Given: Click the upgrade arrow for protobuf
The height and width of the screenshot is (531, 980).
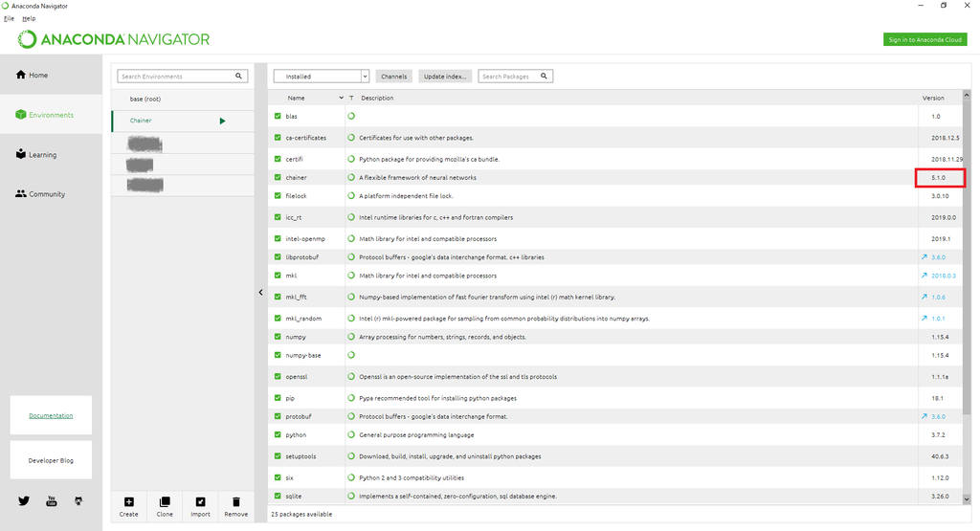Looking at the screenshot, I should 924,416.
